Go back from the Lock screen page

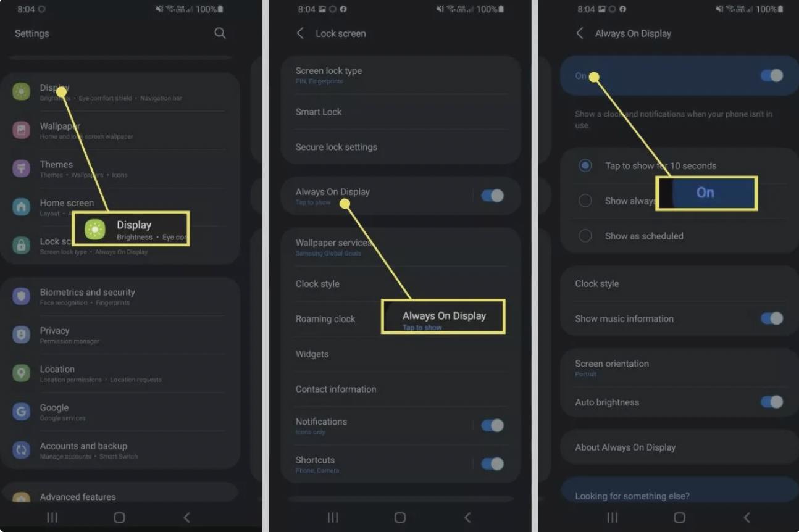[x=300, y=33]
